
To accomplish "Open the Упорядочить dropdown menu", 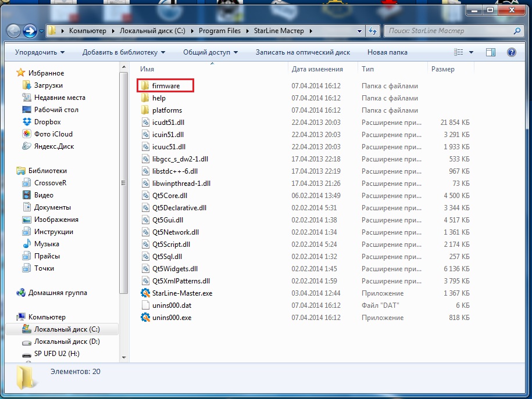I will 40,52.
